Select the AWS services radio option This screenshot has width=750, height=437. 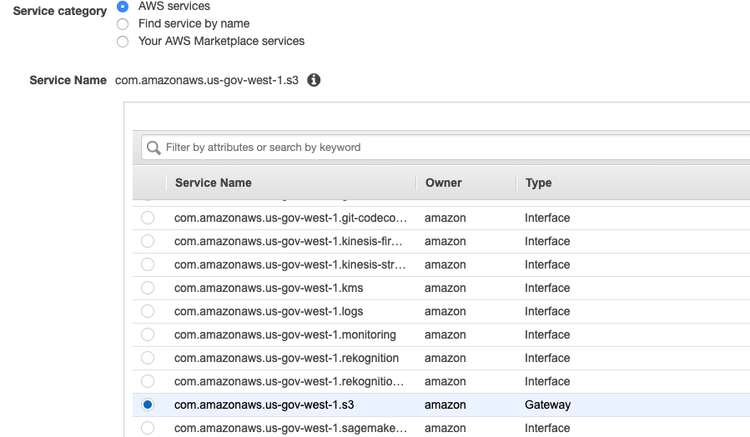(123, 6)
